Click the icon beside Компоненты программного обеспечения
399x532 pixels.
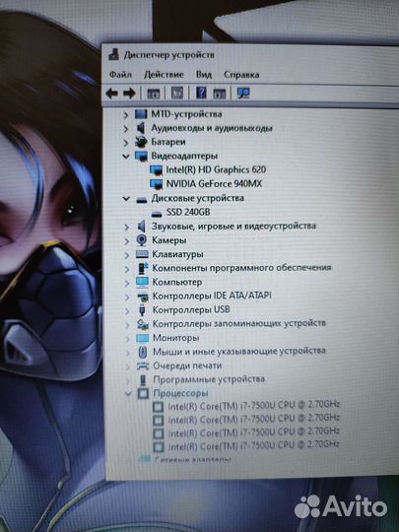[143, 268]
